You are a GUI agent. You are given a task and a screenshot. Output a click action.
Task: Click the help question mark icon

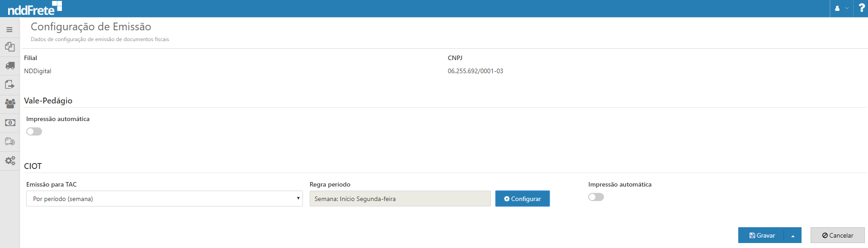click(x=861, y=8)
